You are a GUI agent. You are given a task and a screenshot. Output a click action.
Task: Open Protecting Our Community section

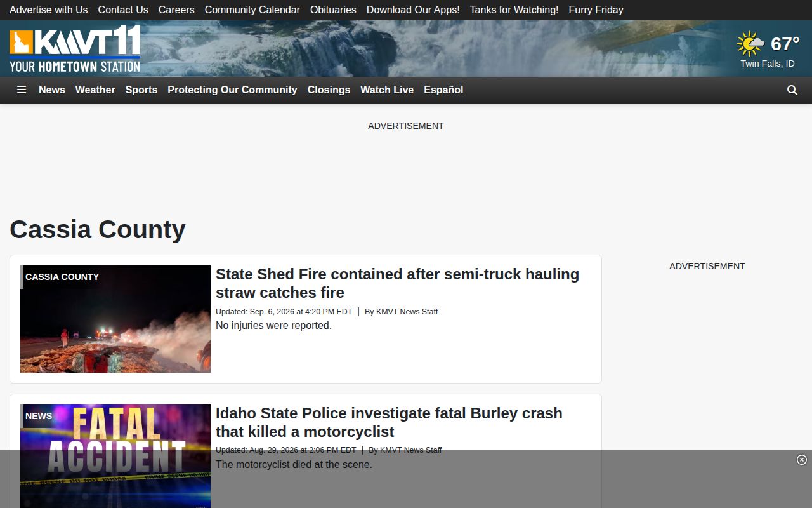[x=232, y=90]
